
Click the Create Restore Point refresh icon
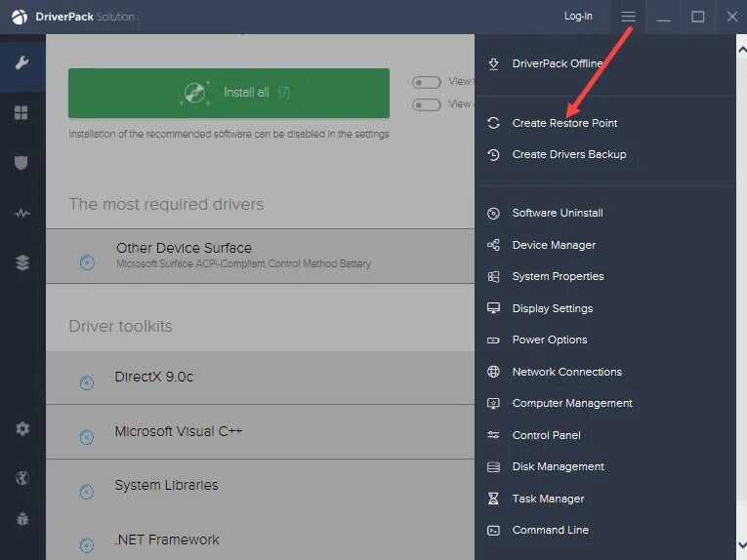[x=493, y=123]
